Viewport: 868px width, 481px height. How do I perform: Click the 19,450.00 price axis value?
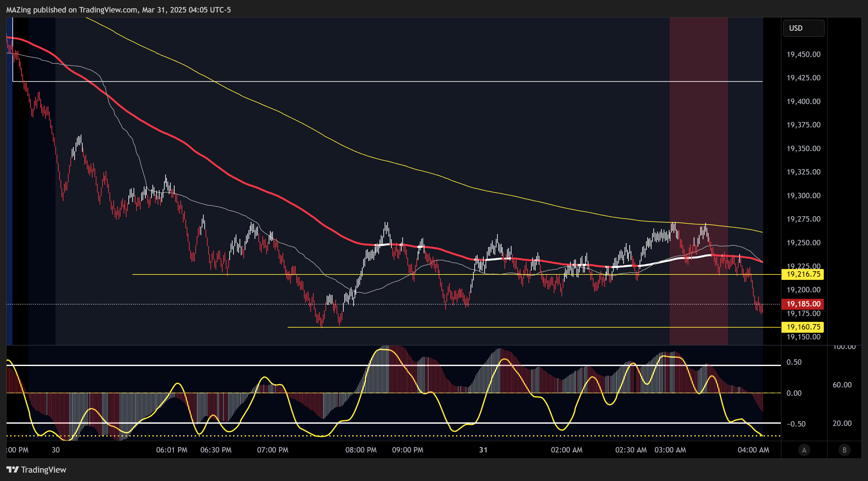(x=803, y=54)
